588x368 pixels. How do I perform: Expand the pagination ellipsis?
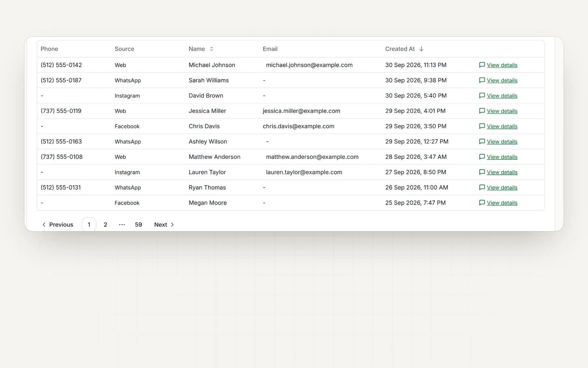coord(122,224)
